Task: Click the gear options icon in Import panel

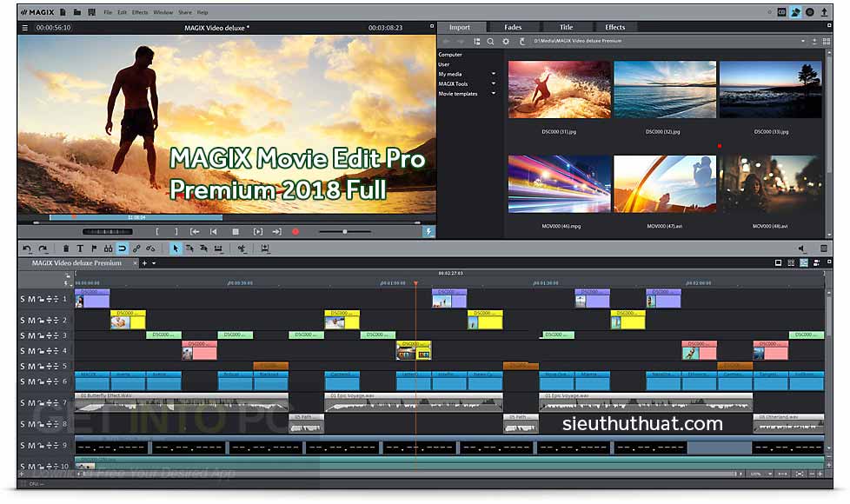Action: click(x=506, y=41)
